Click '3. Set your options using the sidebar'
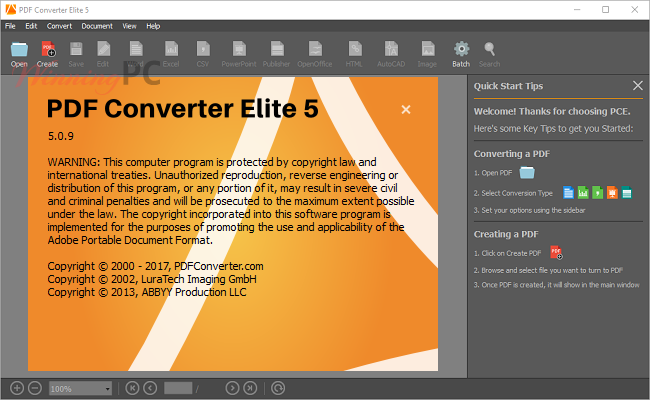This screenshot has height=400, width=650. click(x=529, y=210)
